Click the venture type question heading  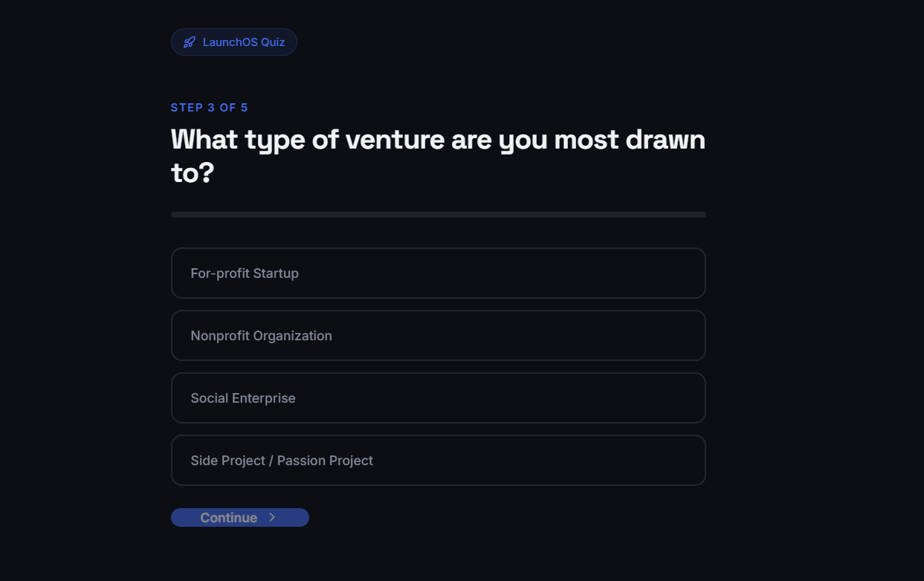tap(439, 155)
